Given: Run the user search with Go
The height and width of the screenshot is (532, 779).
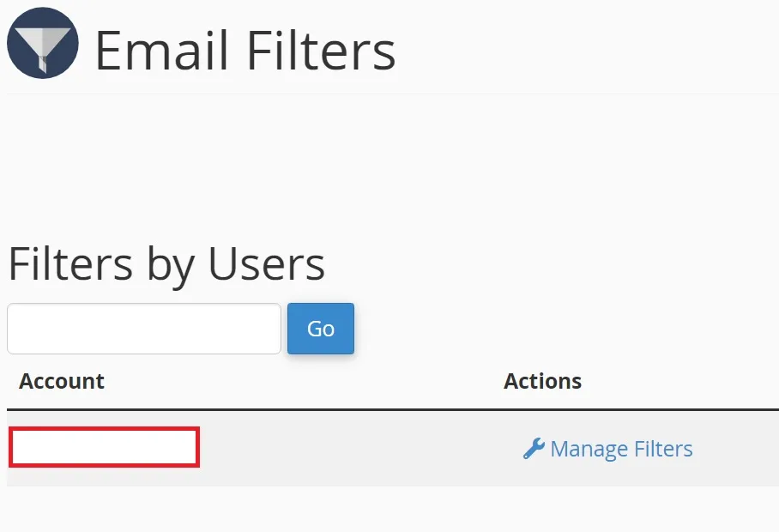Looking at the screenshot, I should click(x=321, y=329).
